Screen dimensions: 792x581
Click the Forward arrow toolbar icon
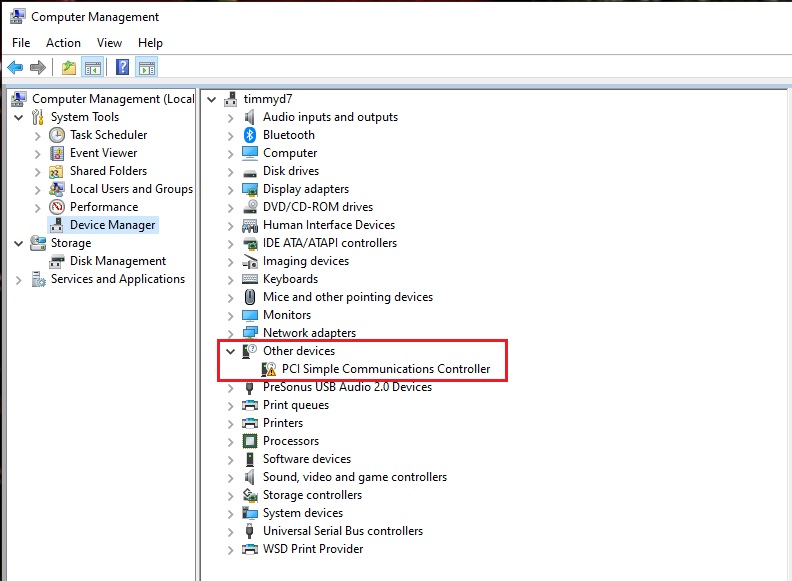point(38,67)
